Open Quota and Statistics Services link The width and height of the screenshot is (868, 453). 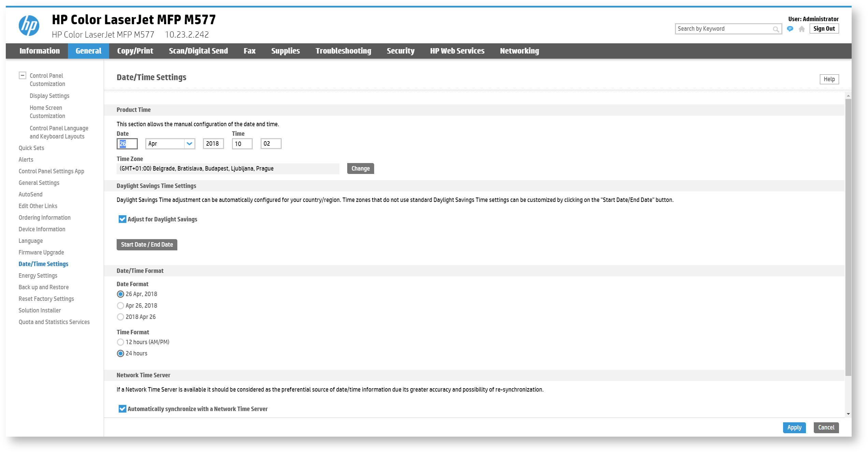pos(54,322)
